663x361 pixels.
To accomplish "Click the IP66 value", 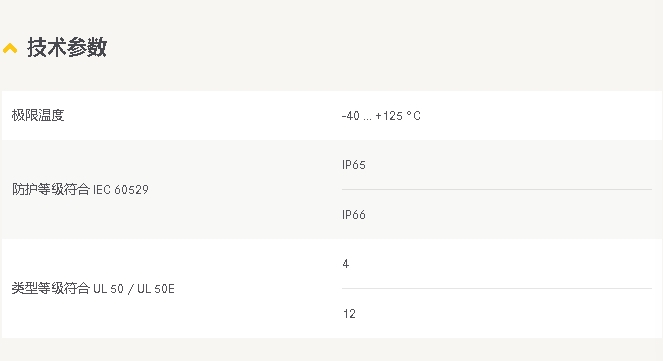I will (353, 215).
